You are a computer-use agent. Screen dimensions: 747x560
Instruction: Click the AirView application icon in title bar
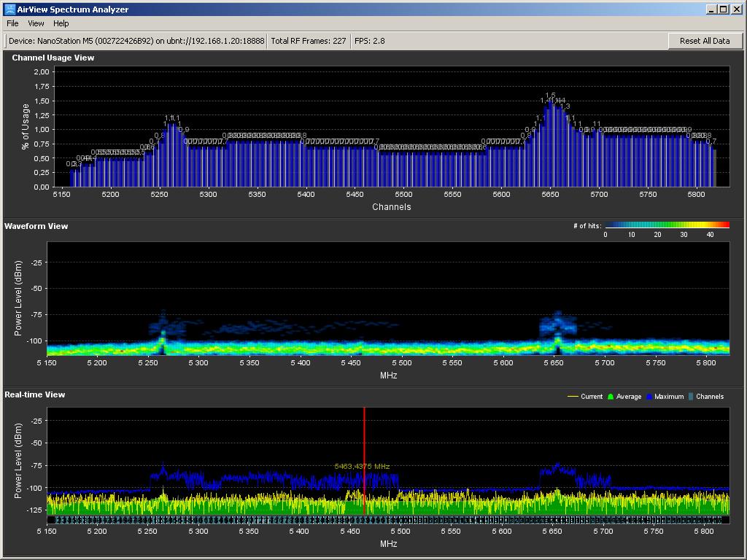(x=9, y=9)
